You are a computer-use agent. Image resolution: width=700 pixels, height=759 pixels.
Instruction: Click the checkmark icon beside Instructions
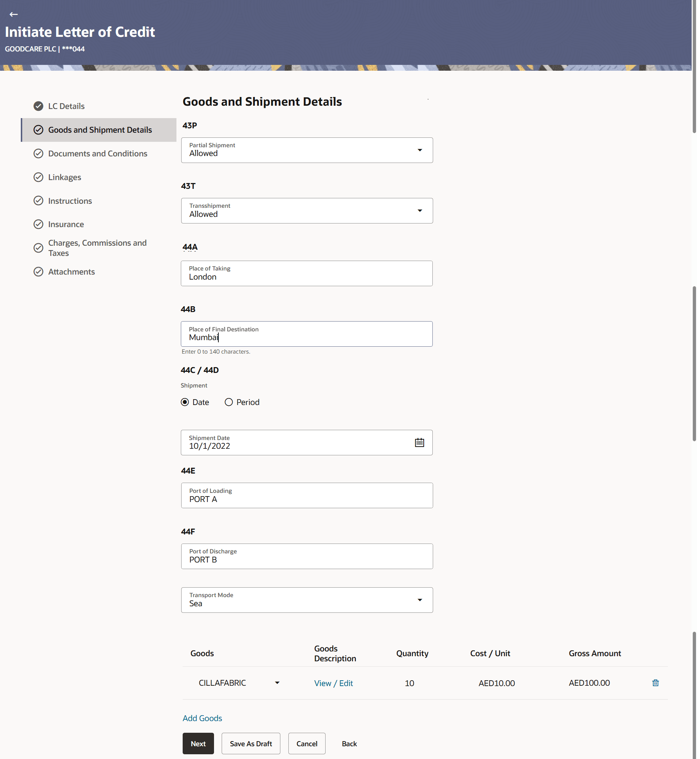[38, 201]
